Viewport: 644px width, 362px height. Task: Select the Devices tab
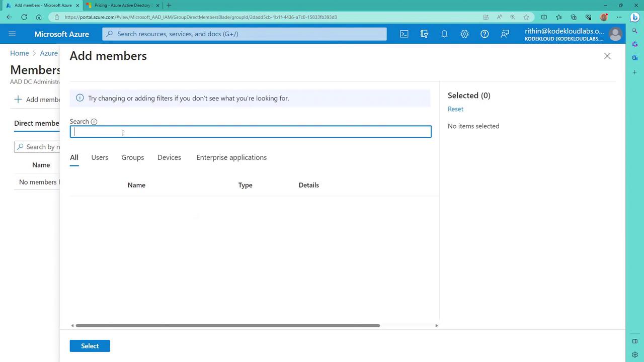pos(169,157)
